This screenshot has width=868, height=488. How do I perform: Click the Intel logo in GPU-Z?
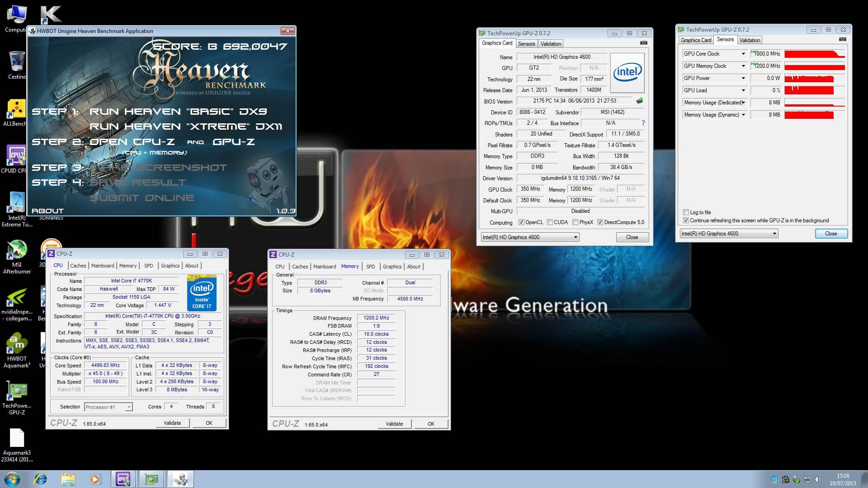[627, 73]
